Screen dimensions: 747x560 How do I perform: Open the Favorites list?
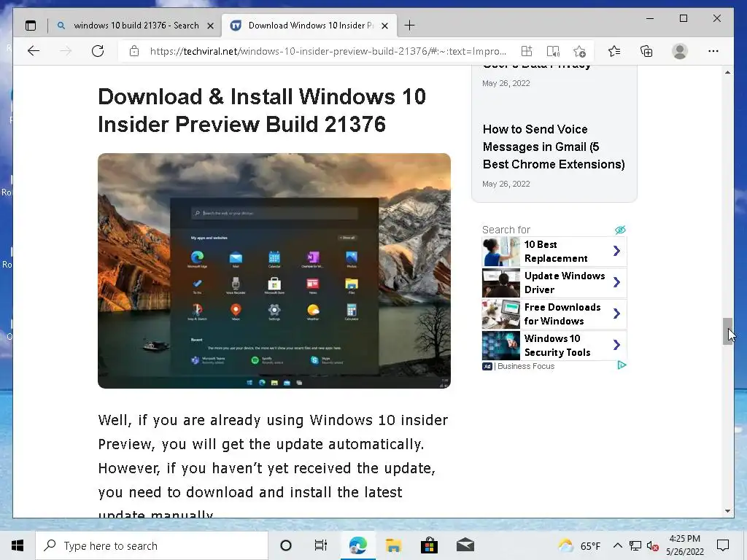click(614, 51)
